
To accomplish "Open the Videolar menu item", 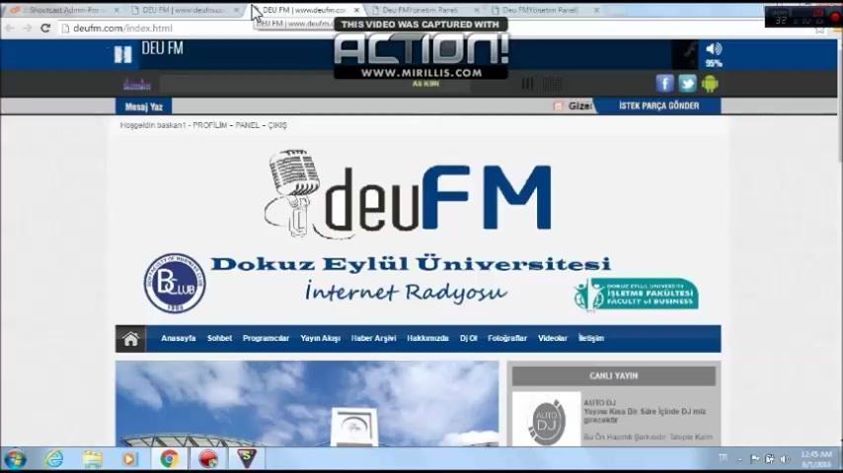I will 553,339.
